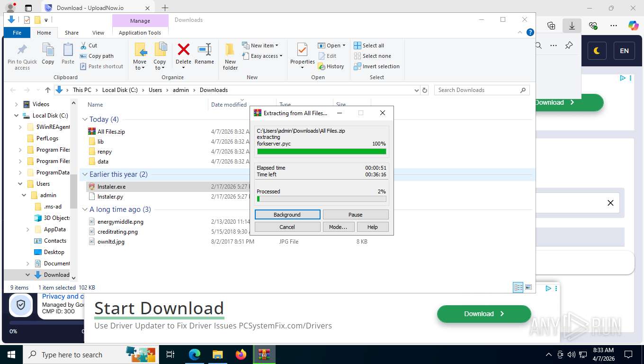Click the Copy ribbon icon
This screenshot has width=644, height=364.
pyautogui.click(x=48, y=54)
